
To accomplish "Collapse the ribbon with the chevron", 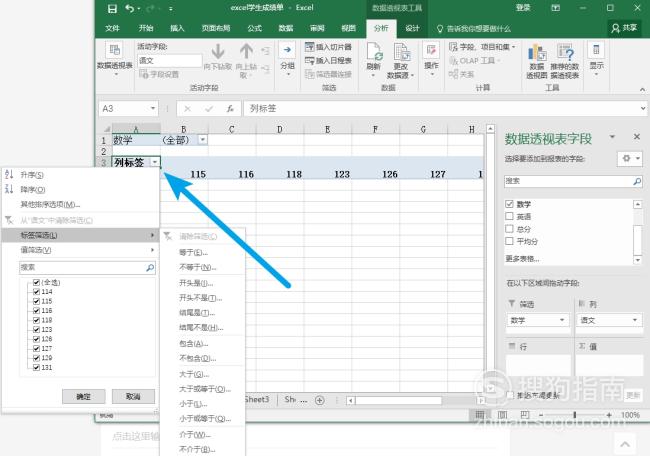I will point(642,89).
